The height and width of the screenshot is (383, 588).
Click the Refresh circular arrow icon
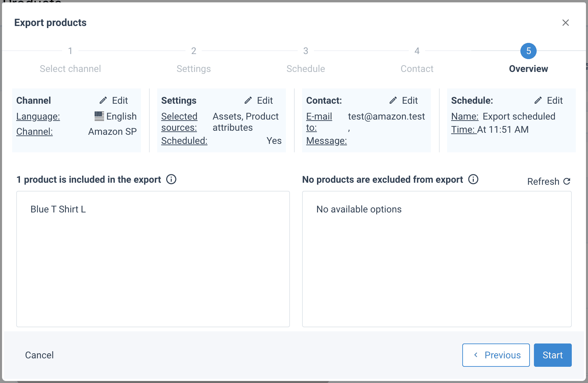(567, 181)
